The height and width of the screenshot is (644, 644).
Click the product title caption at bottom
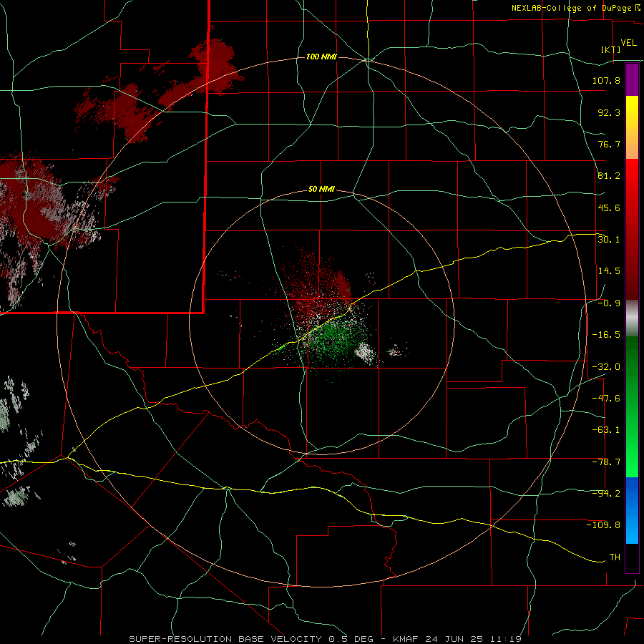(x=326, y=639)
